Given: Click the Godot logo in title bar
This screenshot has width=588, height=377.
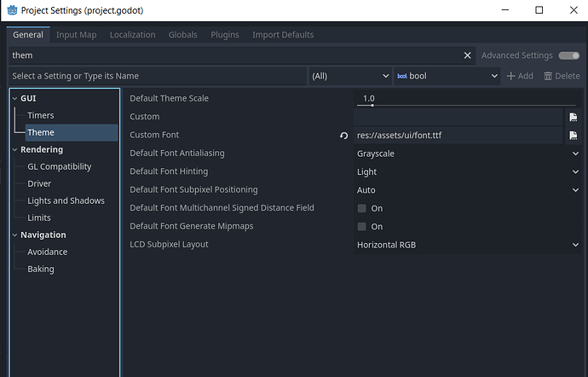Looking at the screenshot, I should point(12,10).
